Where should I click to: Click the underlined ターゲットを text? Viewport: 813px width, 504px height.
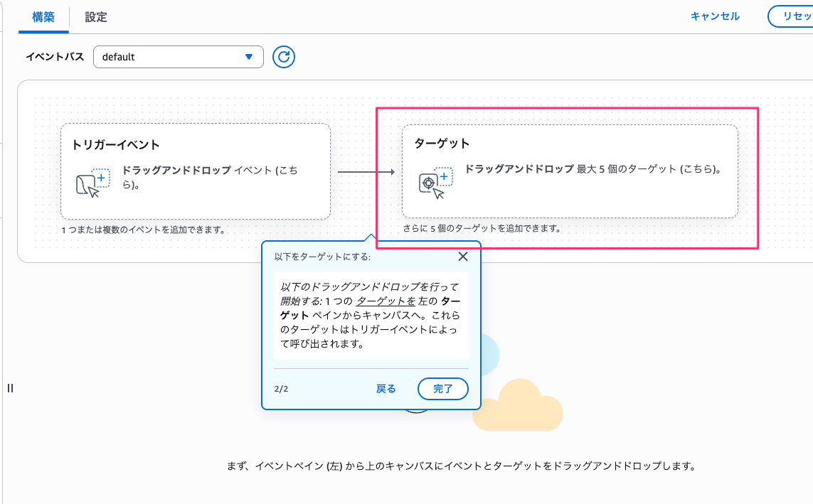click(386, 301)
